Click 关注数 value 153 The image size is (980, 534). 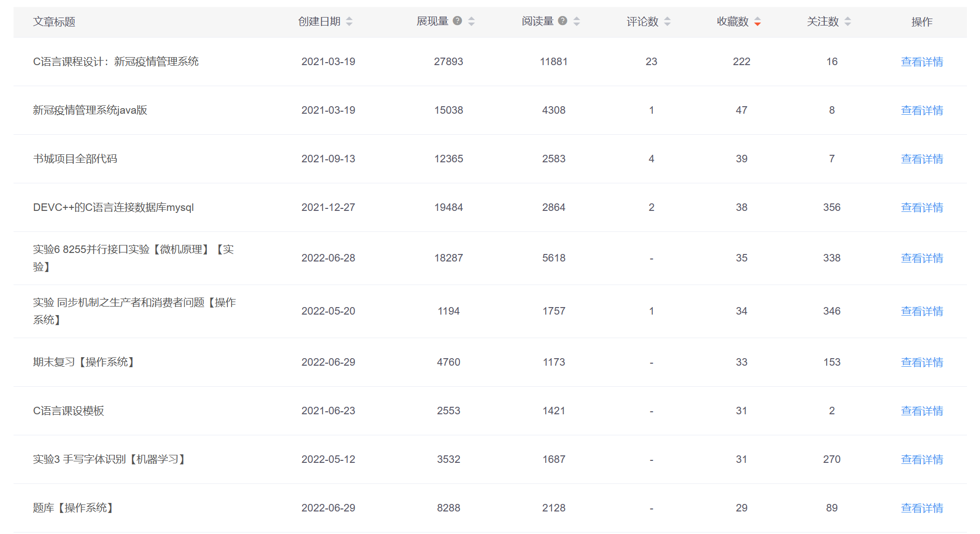click(x=832, y=362)
